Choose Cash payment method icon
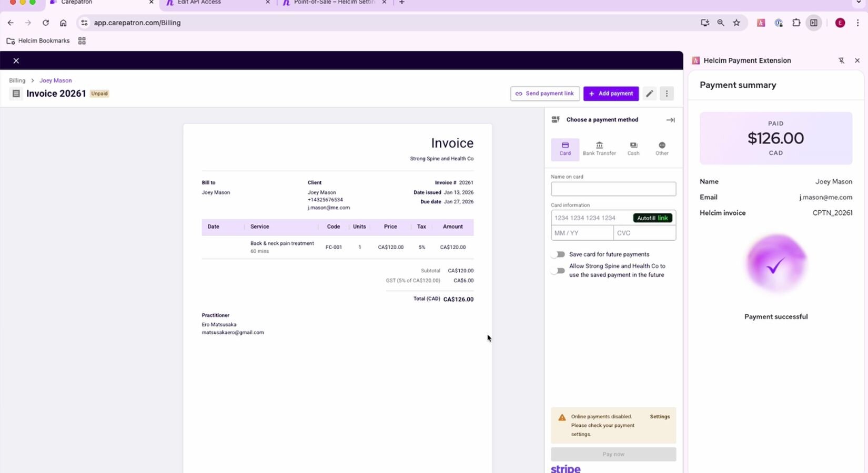868x473 pixels. 633,146
